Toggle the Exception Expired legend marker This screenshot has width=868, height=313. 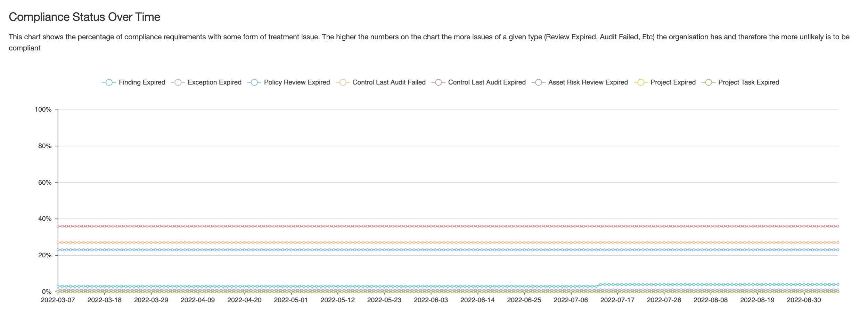click(x=178, y=82)
